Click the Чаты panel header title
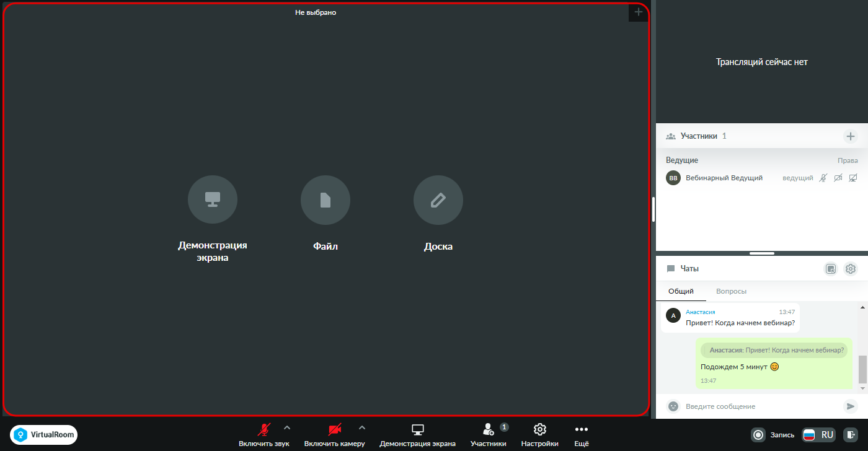 689,269
